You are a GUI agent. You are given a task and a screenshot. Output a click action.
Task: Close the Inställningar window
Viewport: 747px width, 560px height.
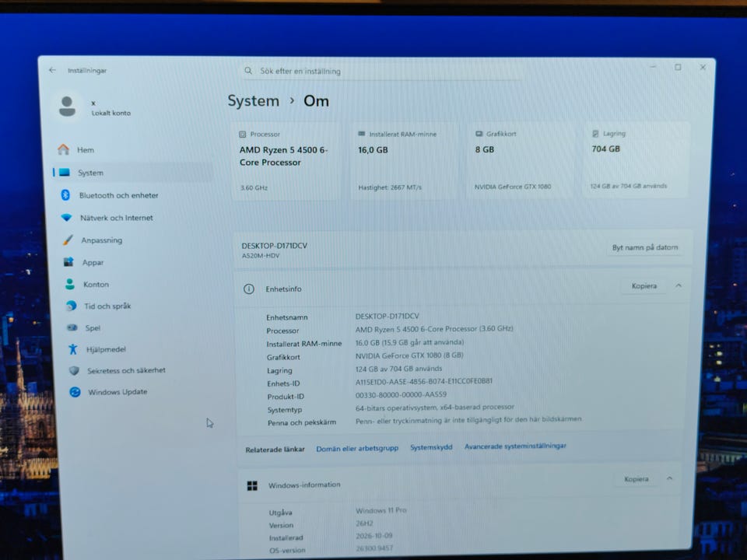pyautogui.click(x=703, y=67)
